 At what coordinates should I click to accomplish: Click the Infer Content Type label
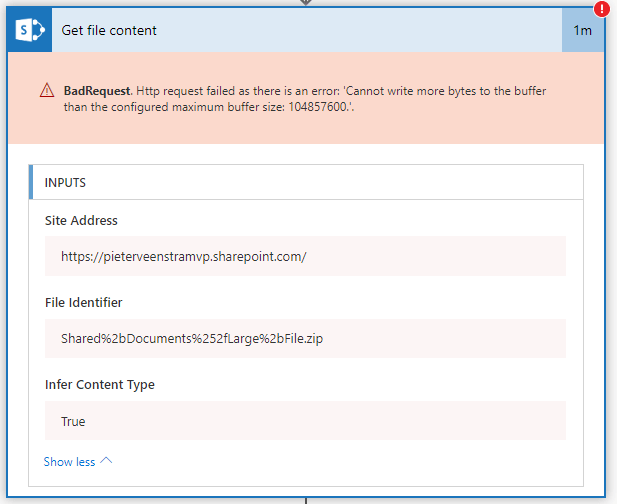(100, 384)
